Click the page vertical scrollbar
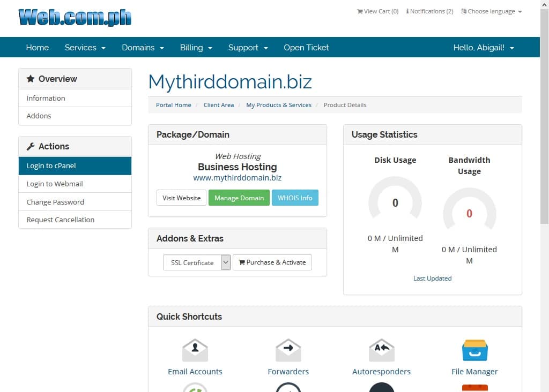 click(545, 115)
